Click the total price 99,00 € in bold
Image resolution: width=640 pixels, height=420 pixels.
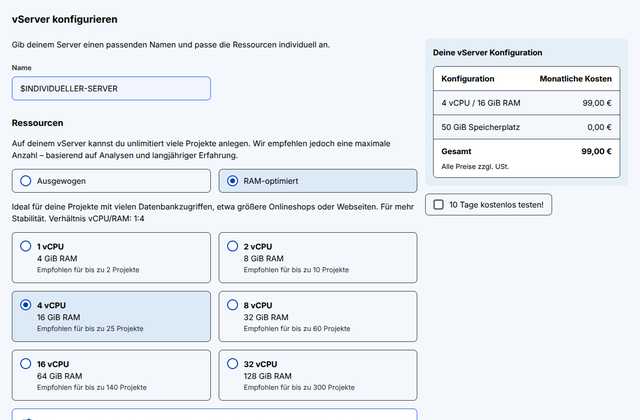pos(596,151)
